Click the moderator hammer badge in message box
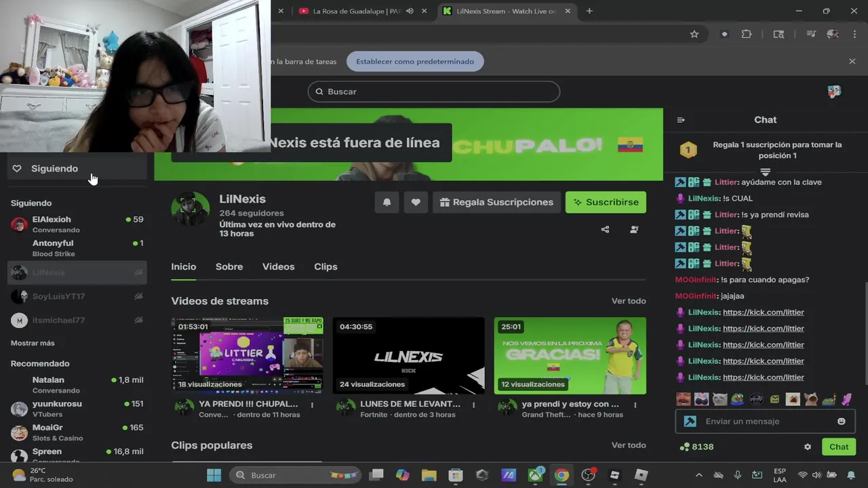 point(690,421)
